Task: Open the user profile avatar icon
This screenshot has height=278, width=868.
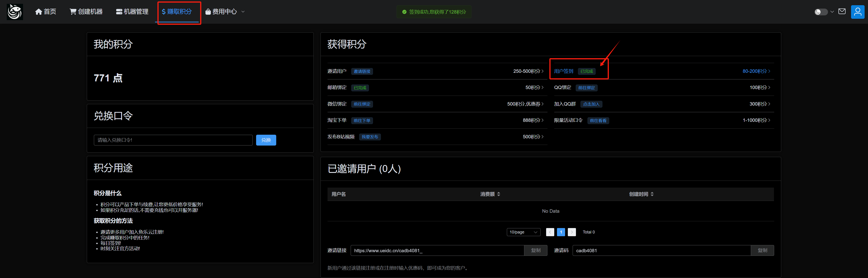Action: pyautogui.click(x=858, y=12)
